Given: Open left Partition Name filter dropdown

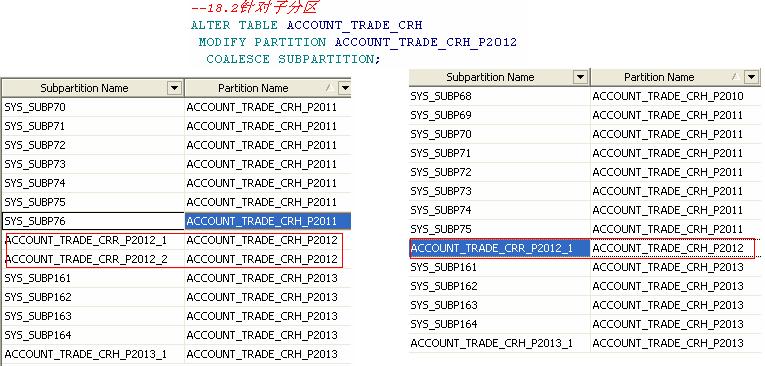Looking at the screenshot, I should [345, 88].
